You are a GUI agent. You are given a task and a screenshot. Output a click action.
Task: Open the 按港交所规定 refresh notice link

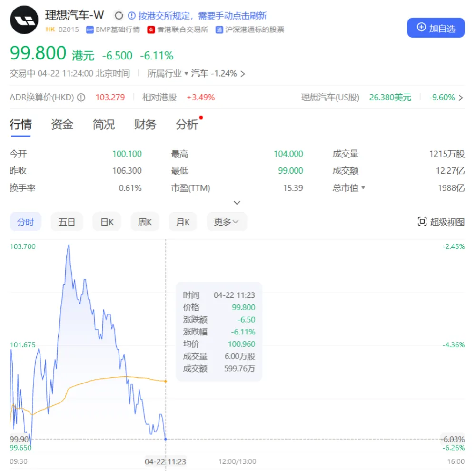[202, 16]
